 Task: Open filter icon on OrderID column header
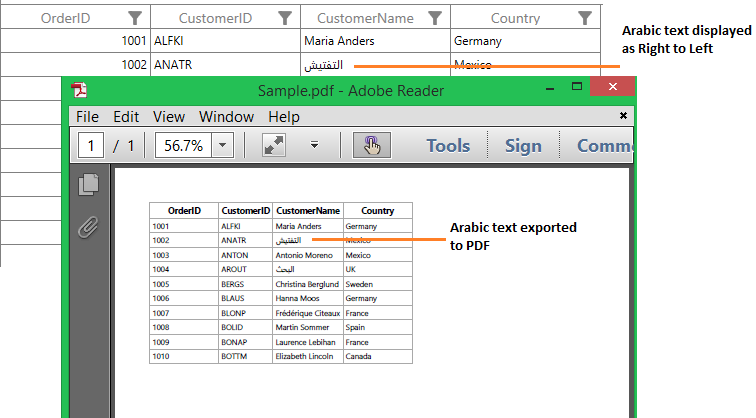tap(135, 18)
